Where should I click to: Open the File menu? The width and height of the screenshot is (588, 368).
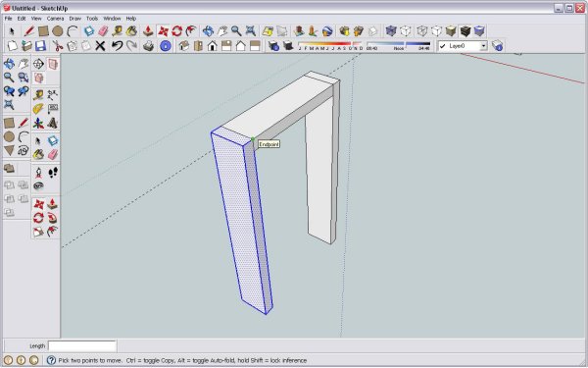tap(8, 19)
